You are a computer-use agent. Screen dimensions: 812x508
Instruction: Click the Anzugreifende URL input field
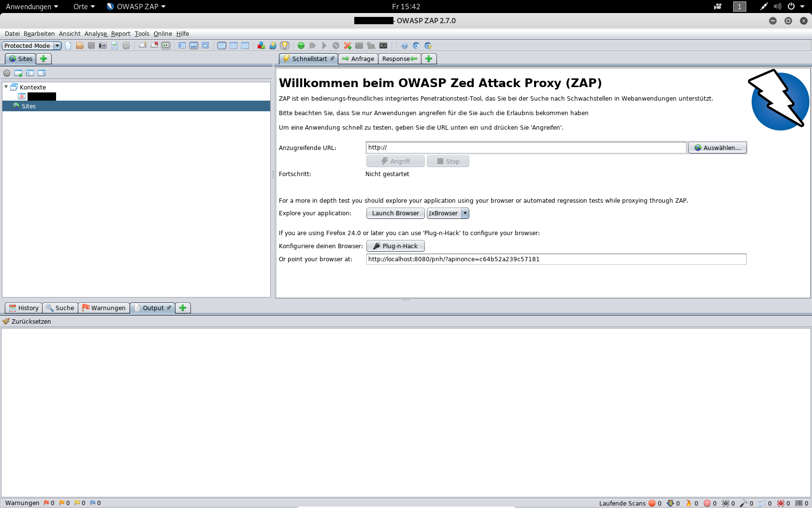pos(526,148)
